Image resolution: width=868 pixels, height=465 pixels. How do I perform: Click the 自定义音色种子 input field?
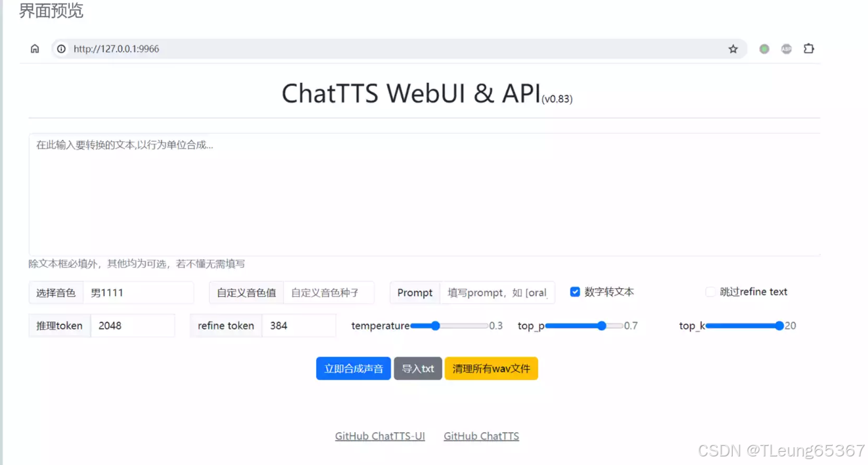[x=329, y=293]
